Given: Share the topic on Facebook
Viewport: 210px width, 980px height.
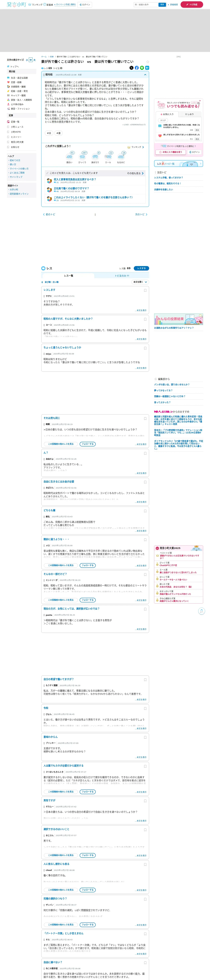Looking at the screenshot, I should [x=137, y=68].
